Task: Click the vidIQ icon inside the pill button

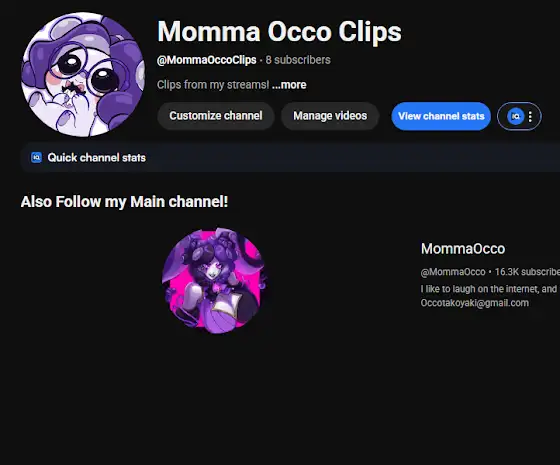Action: point(515,116)
